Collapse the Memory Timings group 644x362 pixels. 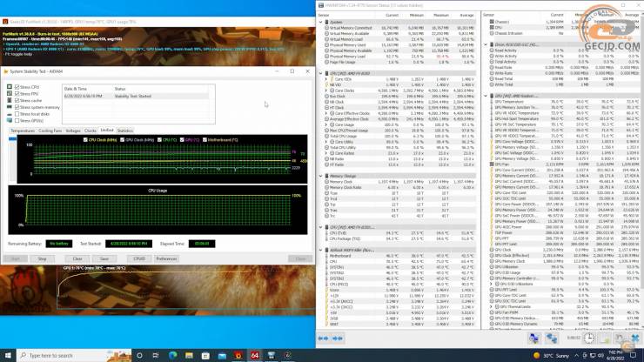(x=321, y=176)
